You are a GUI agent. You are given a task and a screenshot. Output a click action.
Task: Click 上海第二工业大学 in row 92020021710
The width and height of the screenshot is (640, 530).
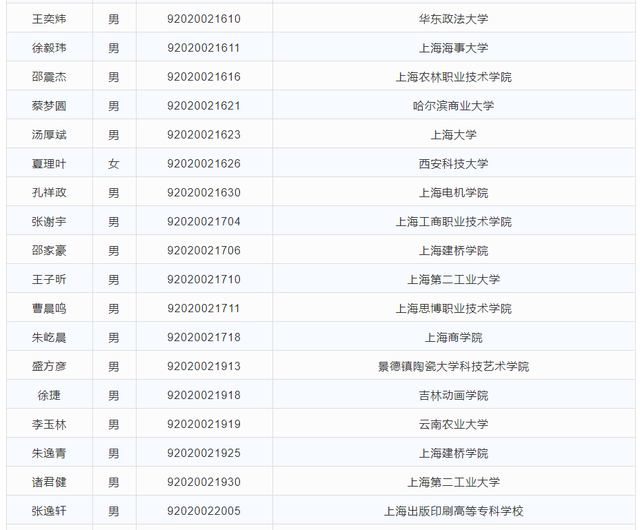point(453,280)
